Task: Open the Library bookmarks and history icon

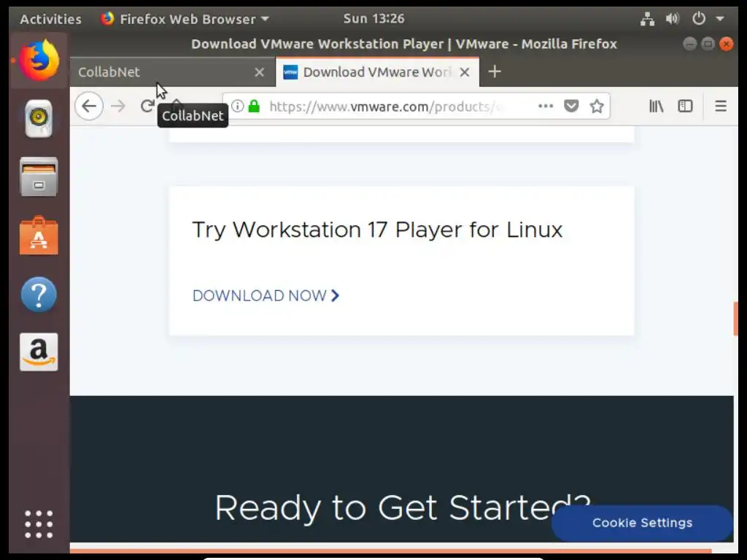Action: click(656, 106)
